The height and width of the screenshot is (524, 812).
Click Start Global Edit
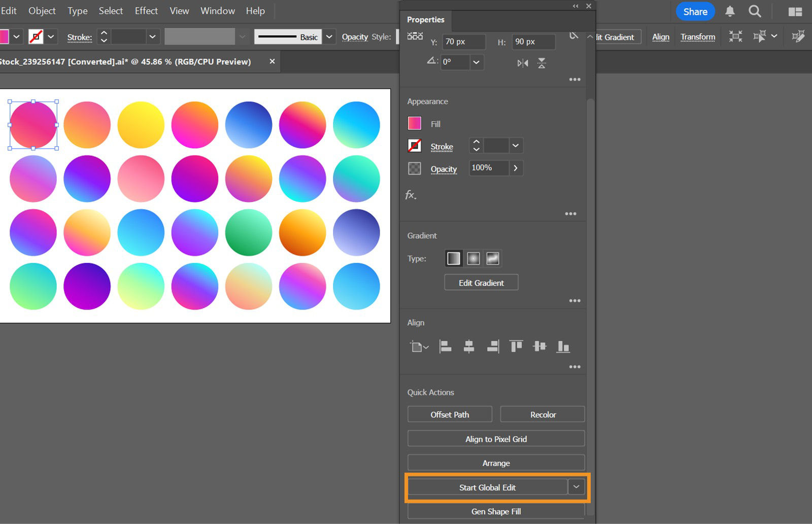pos(487,487)
